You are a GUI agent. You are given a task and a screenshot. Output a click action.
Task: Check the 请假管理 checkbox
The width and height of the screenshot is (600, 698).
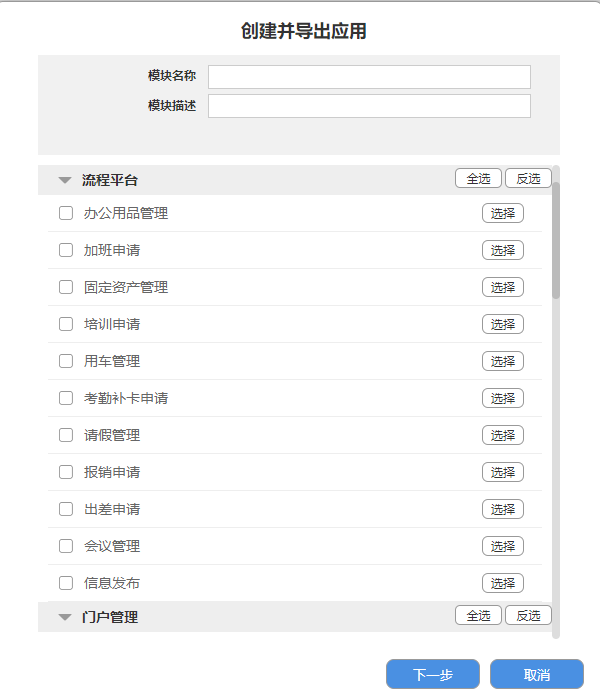point(66,435)
